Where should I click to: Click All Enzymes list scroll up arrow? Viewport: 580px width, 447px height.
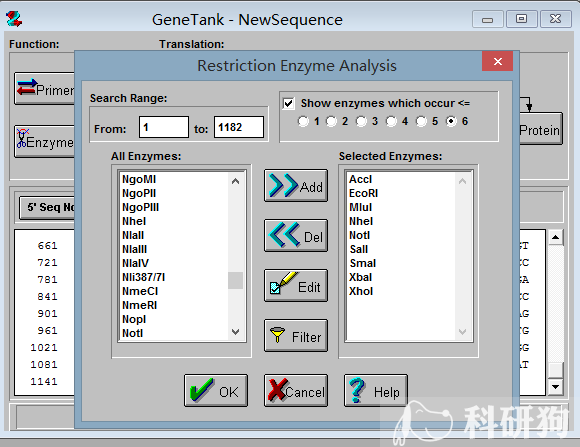click(236, 181)
